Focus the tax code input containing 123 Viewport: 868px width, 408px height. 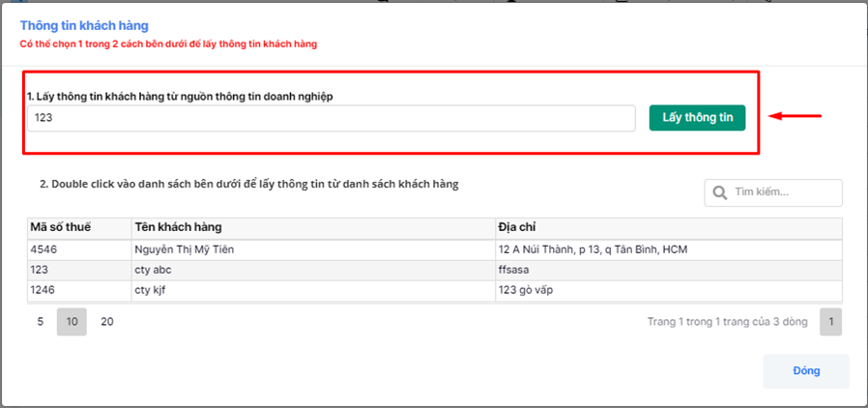331,118
